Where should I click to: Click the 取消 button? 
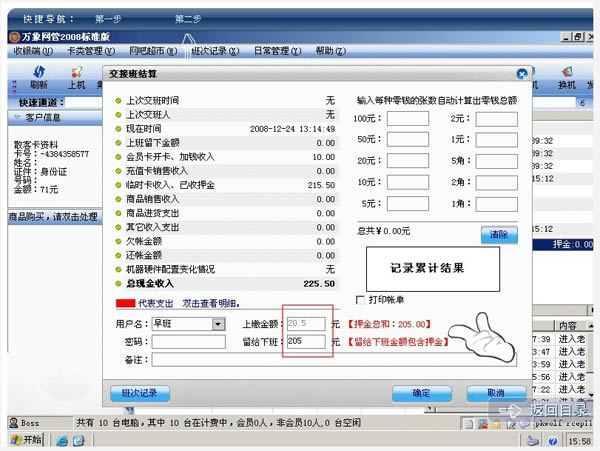point(496,393)
